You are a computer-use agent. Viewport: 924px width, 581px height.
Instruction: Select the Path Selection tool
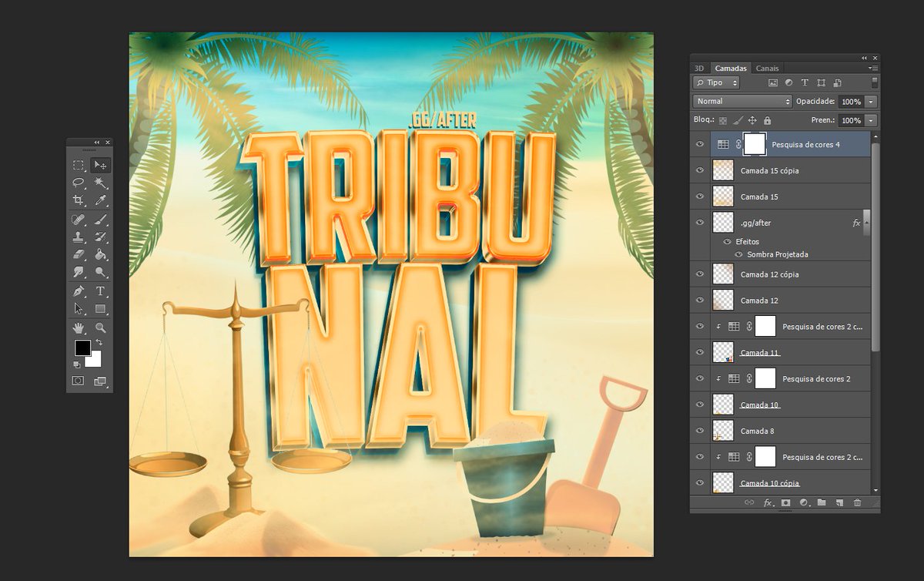click(79, 308)
